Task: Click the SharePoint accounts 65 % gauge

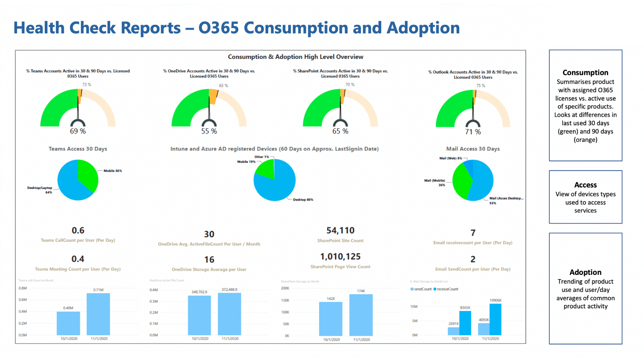Action: (x=340, y=108)
